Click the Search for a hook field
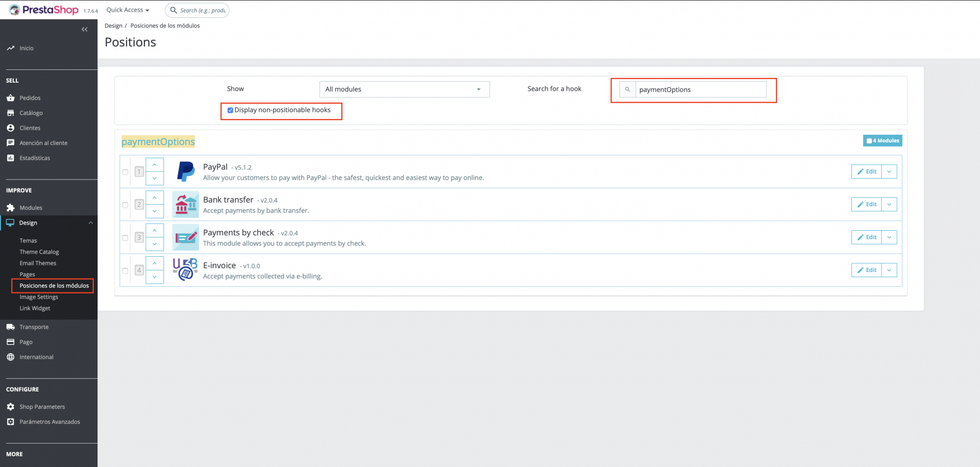 click(x=701, y=89)
